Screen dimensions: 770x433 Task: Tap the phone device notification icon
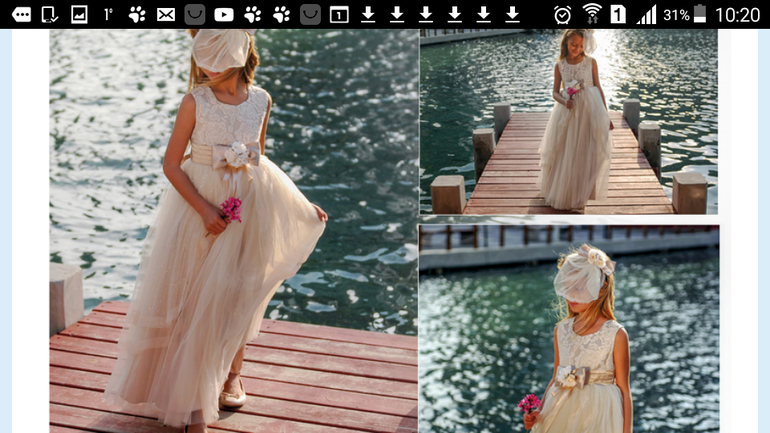[49, 14]
